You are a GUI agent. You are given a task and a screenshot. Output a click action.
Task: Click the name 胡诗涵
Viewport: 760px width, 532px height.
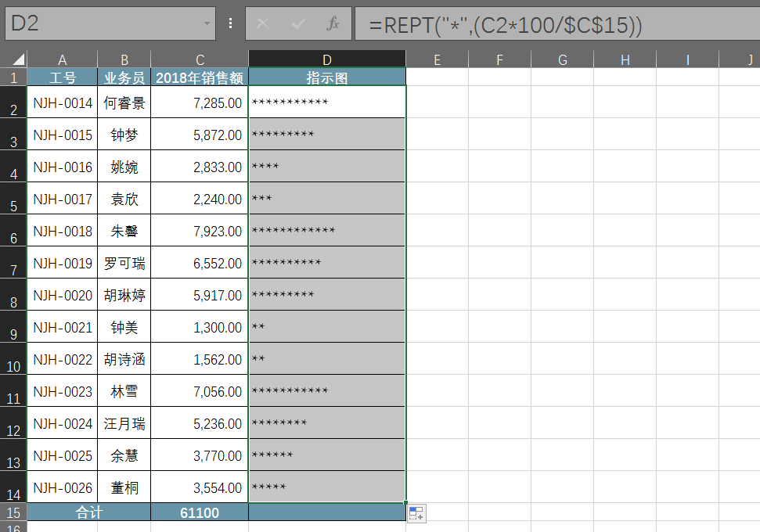(124, 358)
